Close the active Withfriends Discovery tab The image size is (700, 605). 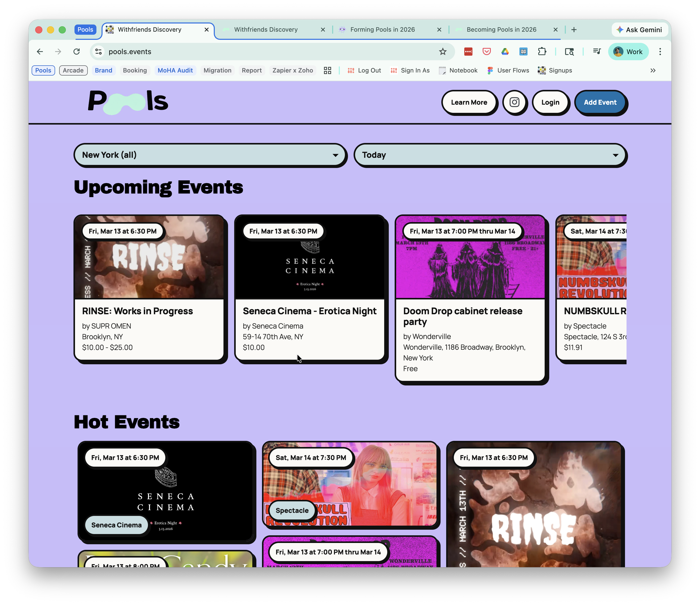click(207, 30)
